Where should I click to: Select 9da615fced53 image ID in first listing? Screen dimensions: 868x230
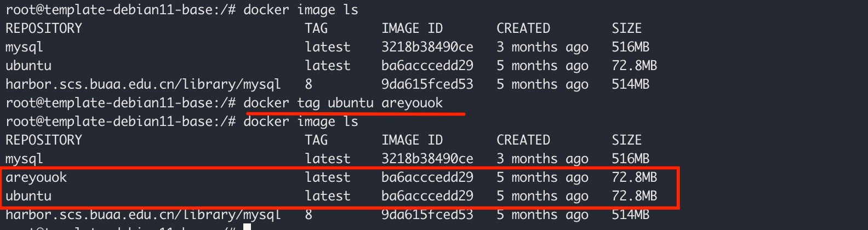[x=427, y=84]
